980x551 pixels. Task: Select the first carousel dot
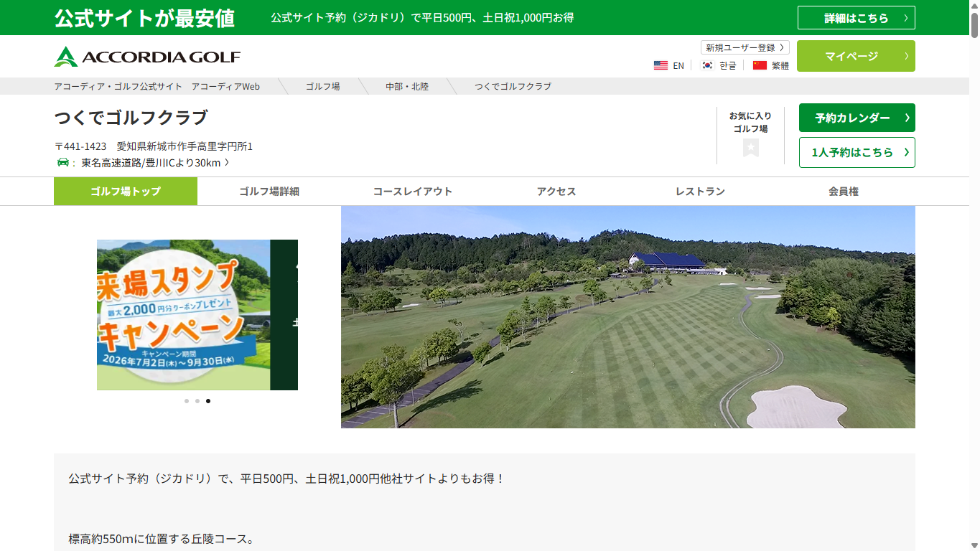[187, 401]
